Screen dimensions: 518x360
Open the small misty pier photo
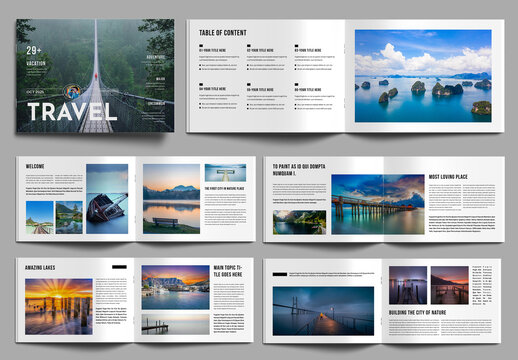[x=225, y=173]
